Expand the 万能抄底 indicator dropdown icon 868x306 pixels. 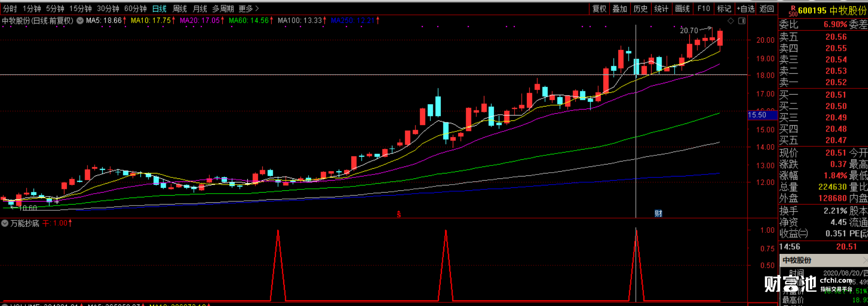coord(5,223)
